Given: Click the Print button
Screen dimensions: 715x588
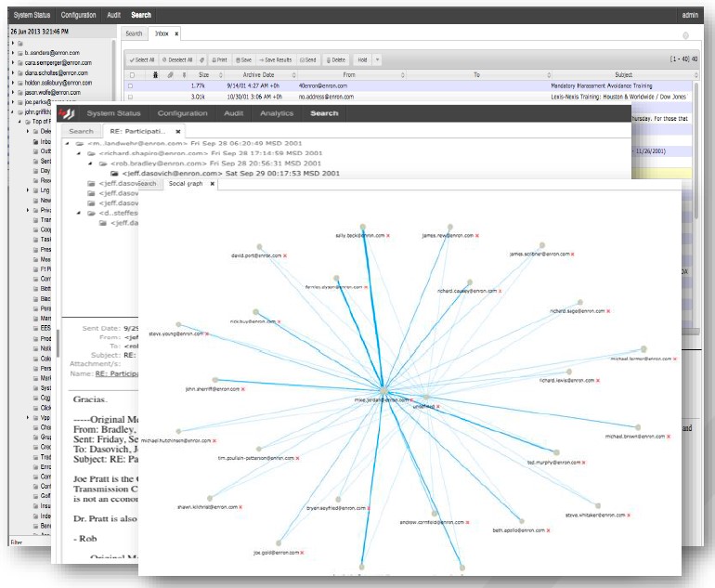Looking at the screenshot, I should point(219,59).
